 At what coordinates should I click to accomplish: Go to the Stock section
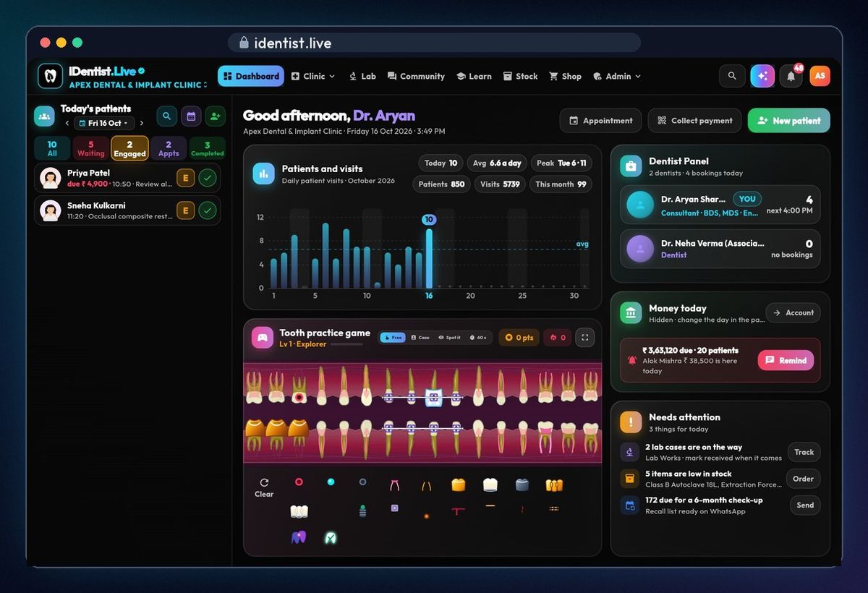521,76
